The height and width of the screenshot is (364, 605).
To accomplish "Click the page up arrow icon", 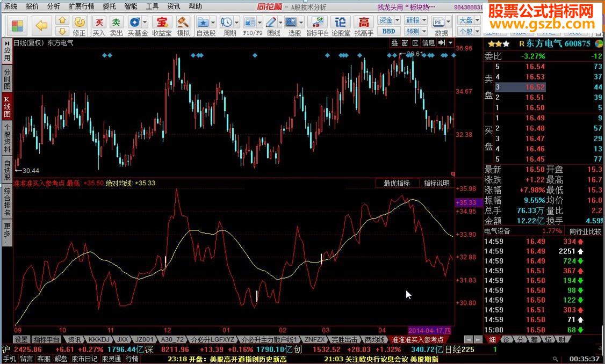I will coord(62,21).
